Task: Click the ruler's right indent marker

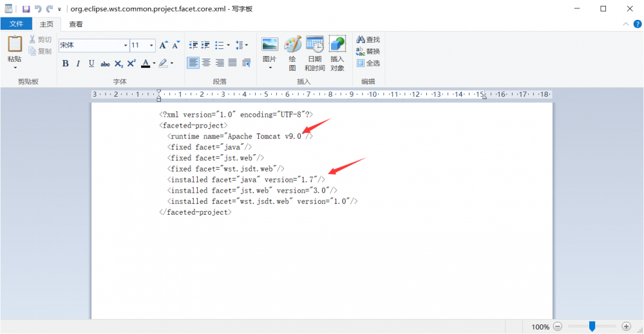Action: pos(484,97)
